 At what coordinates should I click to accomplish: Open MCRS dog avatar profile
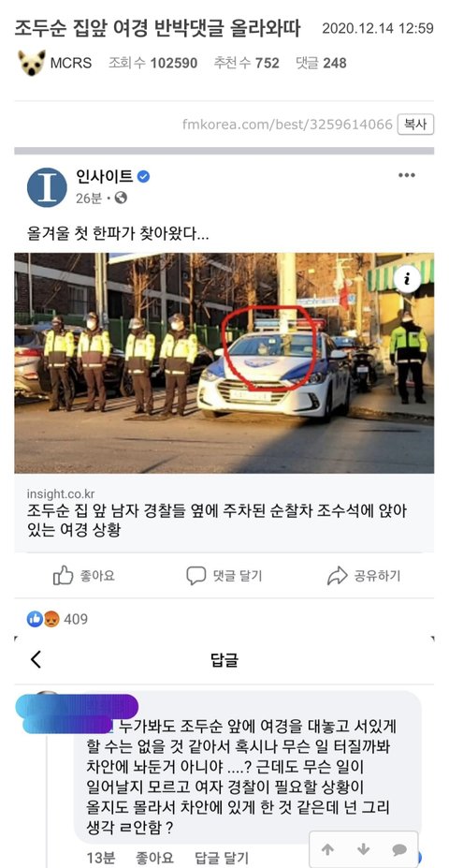click(x=32, y=63)
